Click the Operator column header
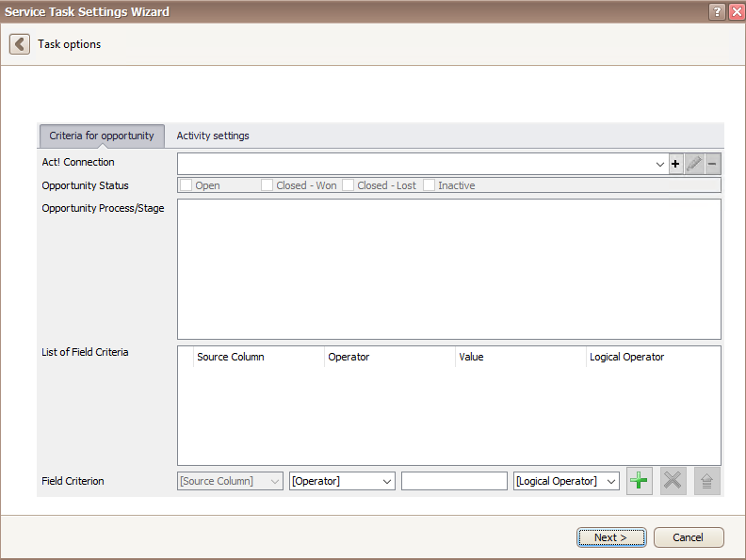The width and height of the screenshot is (746, 560). 390,357
